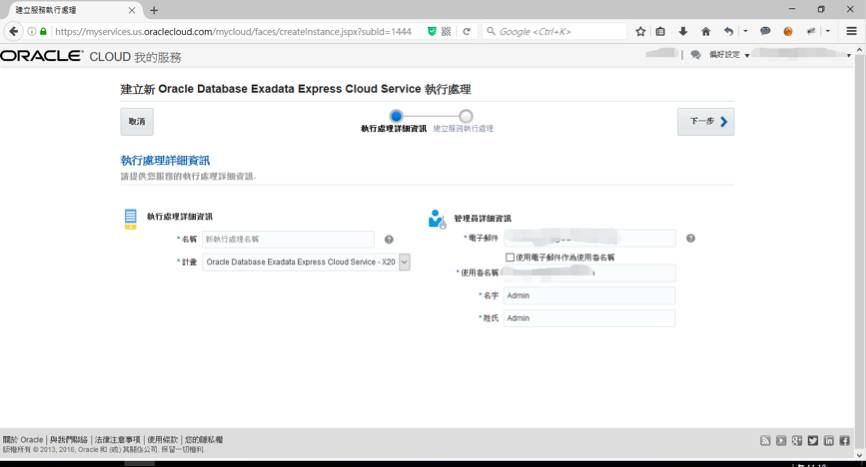The height and width of the screenshot is (467, 866).
Task: Open the bookmarks list clipboard icon
Action: point(661,31)
